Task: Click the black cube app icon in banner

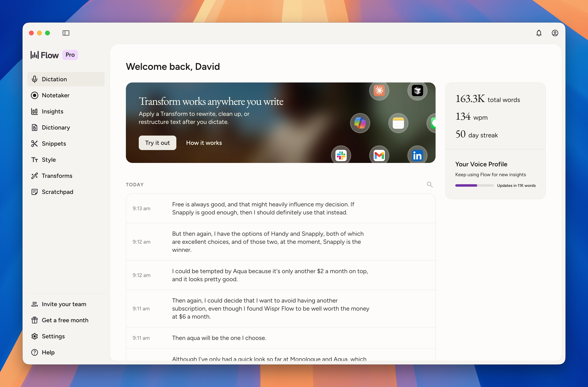Action: pos(417,91)
